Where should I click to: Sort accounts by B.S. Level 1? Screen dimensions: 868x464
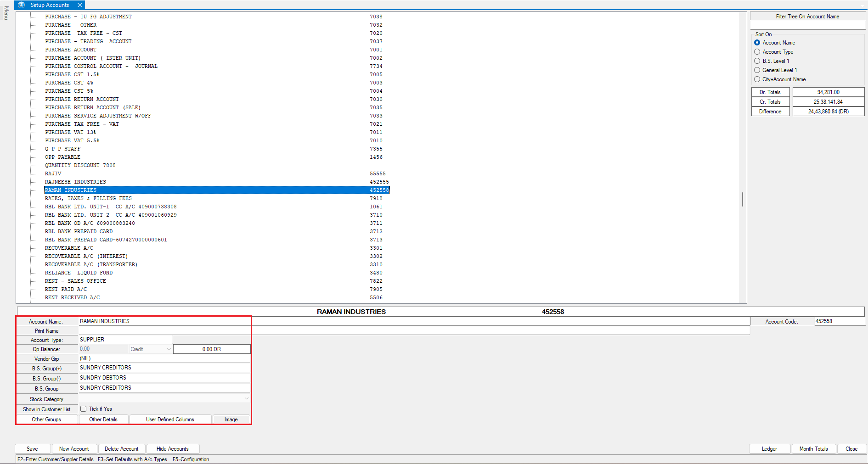(x=757, y=61)
